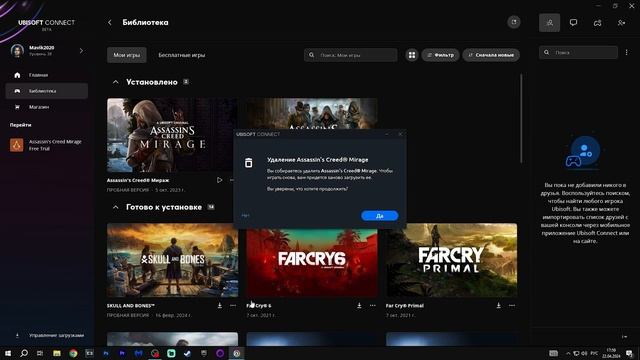Click the home icon next to Главная
640x360 pixels.
[17, 75]
